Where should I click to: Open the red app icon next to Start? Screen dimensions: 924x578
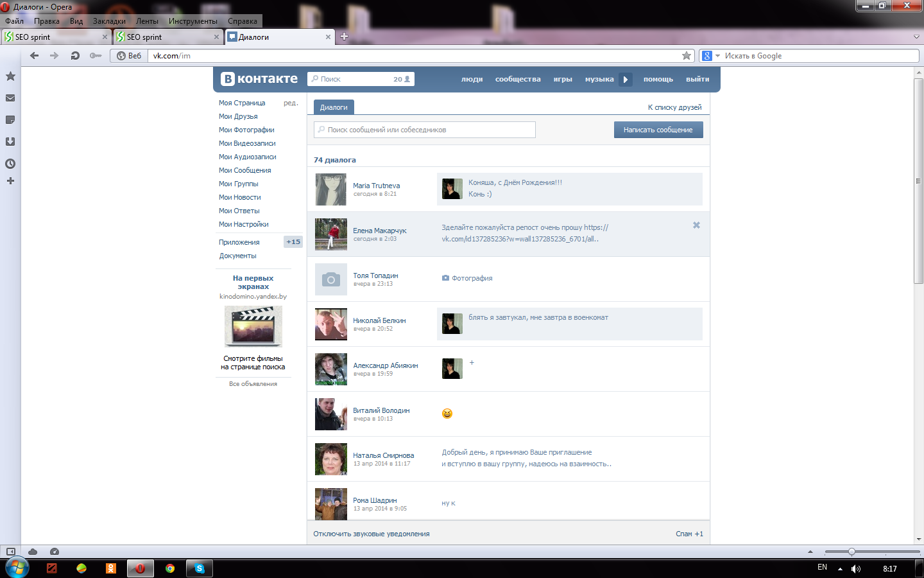pos(52,568)
